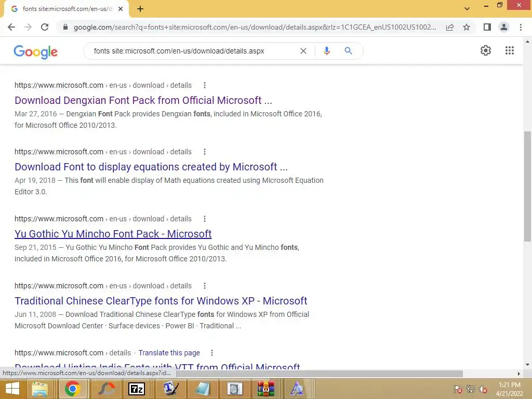The width and height of the screenshot is (532, 399).
Task: Reload the page with the refresh icon
Action: tap(45, 27)
